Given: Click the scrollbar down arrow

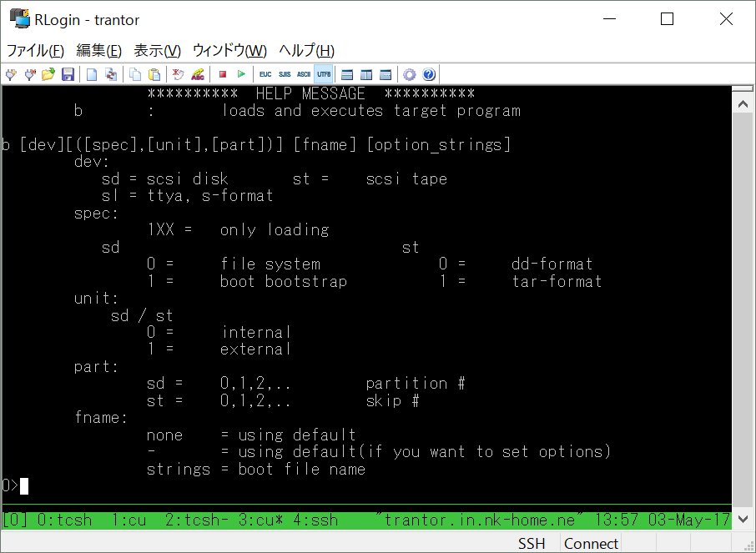Looking at the screenshot, I should (743, 520).
